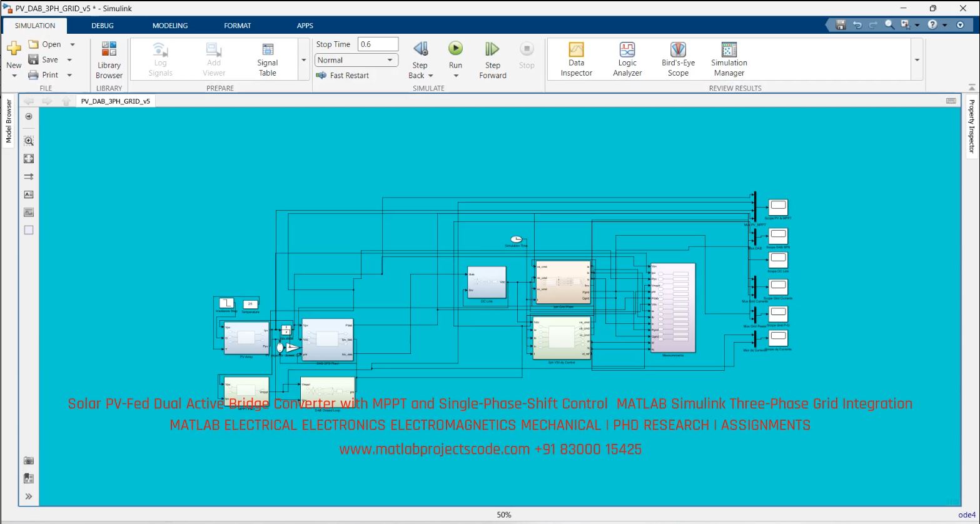
Task: Open the Simulation Manager
Action: tap(729, 59)
